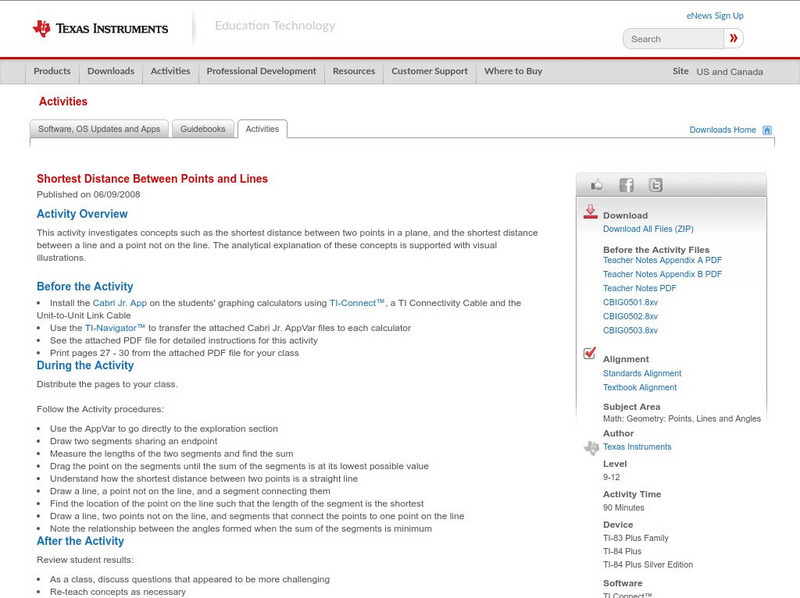The image size is (800, 598).
Task: Open Teacher Notes PDF link
Action: tap(639, 288)
